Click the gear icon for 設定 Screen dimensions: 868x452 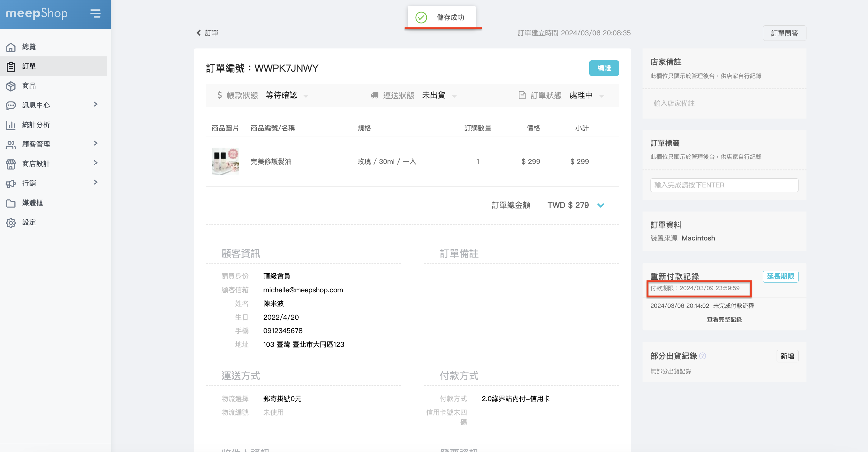coord(11,222)
